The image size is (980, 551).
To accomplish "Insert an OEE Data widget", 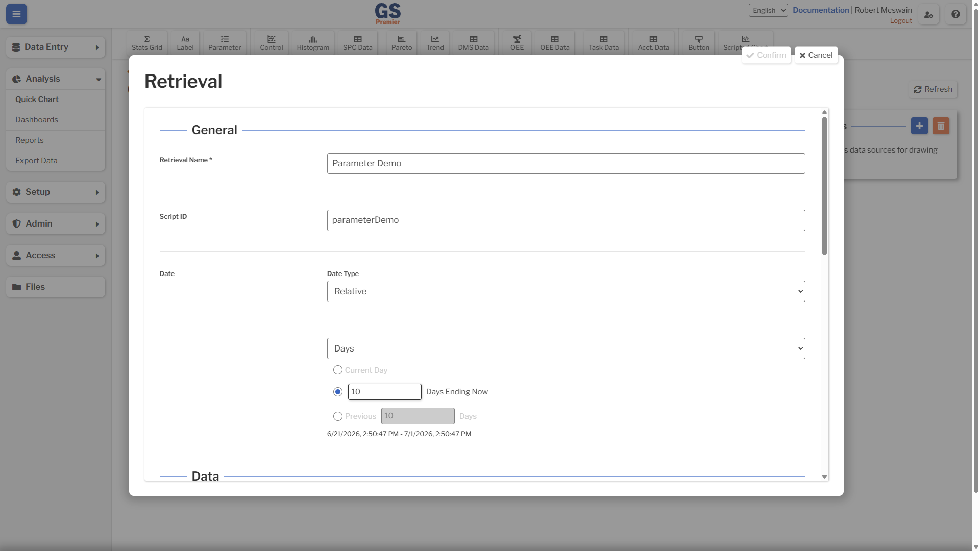I will coord(555,43).
